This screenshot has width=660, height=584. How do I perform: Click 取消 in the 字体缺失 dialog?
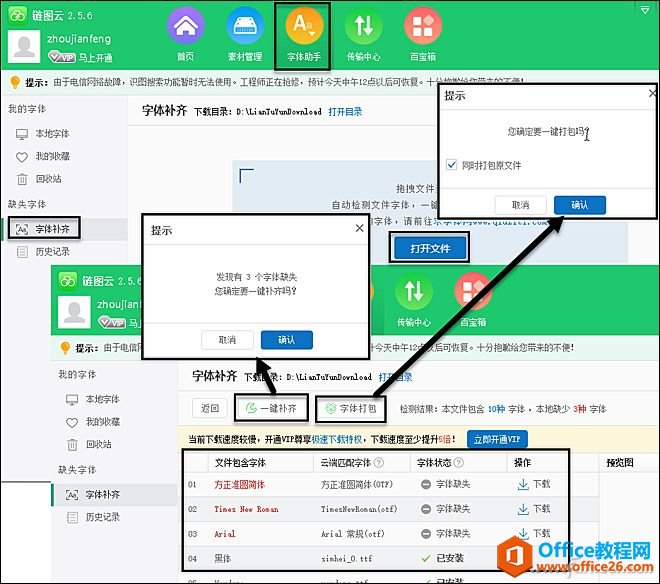pos(227,340)
